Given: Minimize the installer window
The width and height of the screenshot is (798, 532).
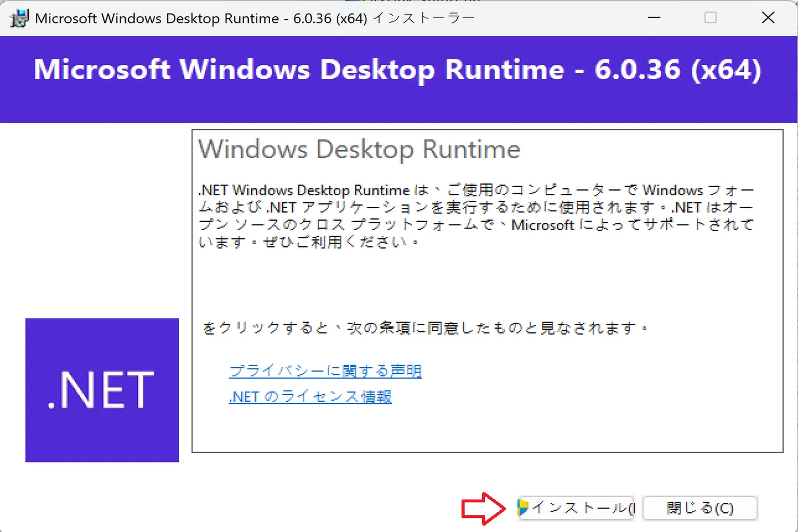Looking at the screenshot, I should (655, 18).
